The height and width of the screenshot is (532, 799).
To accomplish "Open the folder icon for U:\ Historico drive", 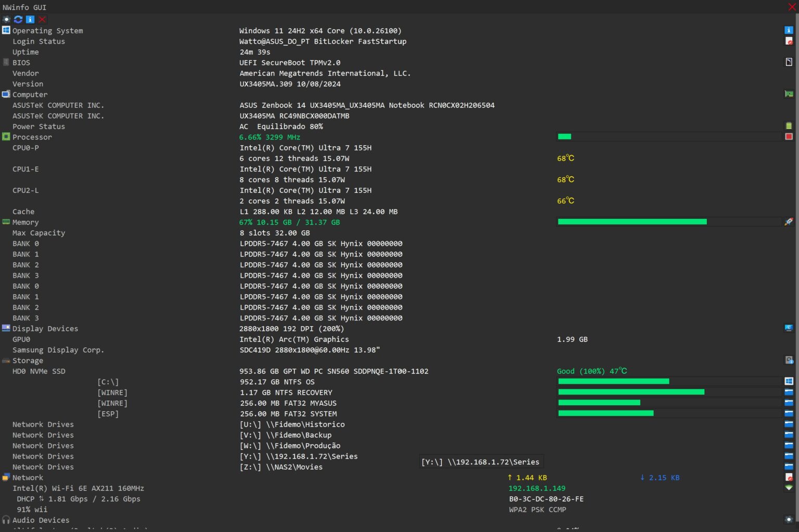I will coord(789,424).
